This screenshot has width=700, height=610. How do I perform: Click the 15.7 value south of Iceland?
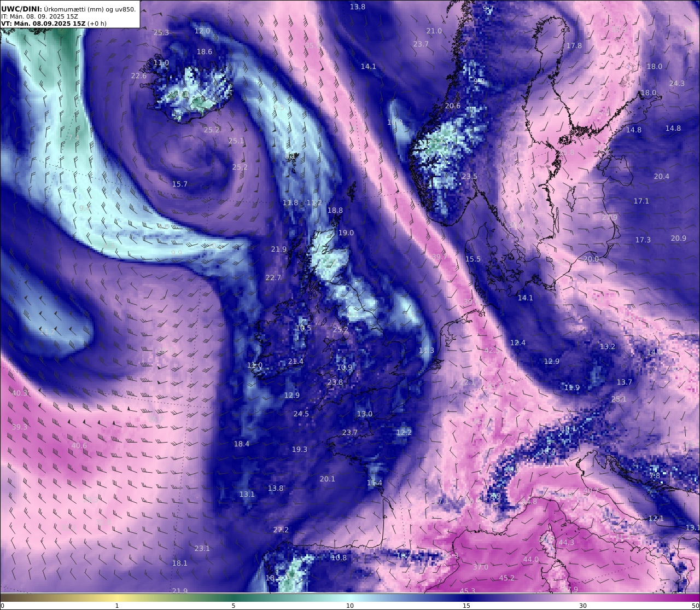pos(180,184)
